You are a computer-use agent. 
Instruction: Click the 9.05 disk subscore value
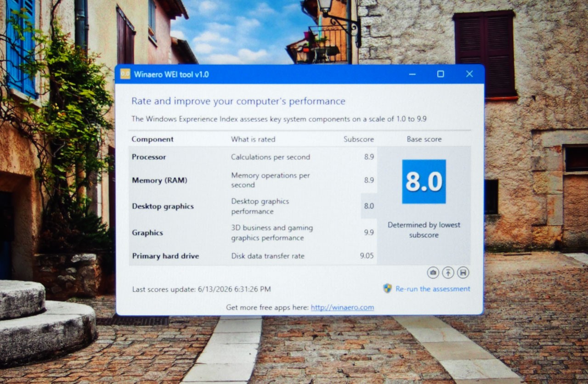(x=367, y=256)
